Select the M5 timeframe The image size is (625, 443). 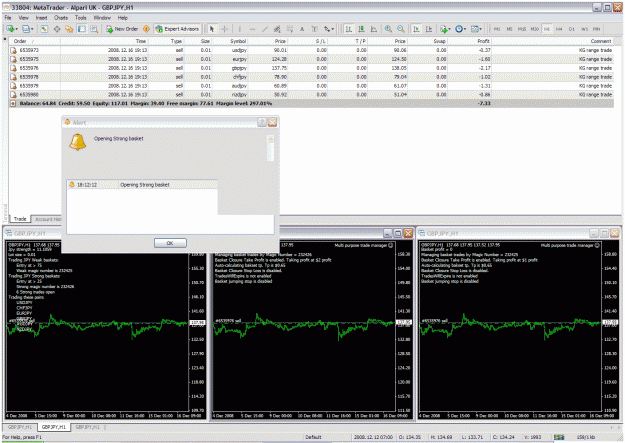[x=509, y=29]
